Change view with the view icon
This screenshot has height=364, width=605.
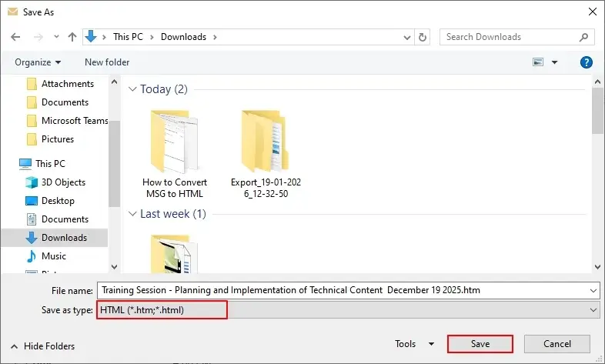pos(538,62)
